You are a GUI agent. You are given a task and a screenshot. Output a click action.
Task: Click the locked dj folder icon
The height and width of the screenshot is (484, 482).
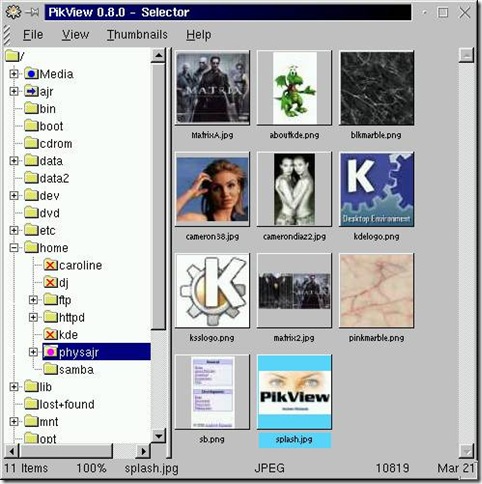click(50, 282)
